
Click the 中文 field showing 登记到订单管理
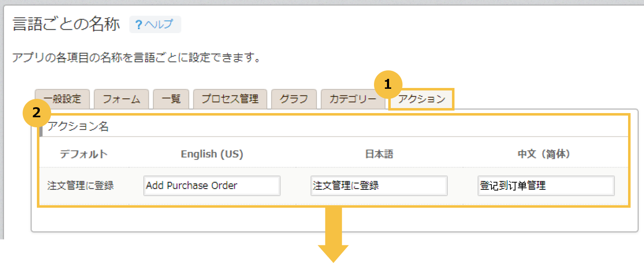click(546, 186)
